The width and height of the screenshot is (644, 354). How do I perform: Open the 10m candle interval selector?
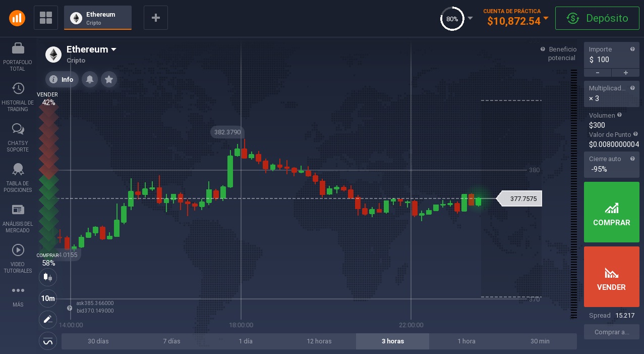48,298
